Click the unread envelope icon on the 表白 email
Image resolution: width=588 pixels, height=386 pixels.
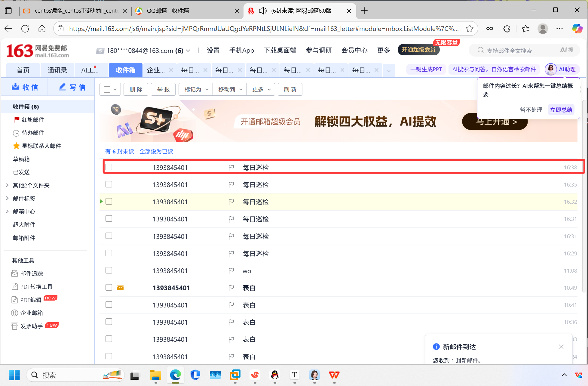coord(120,288)
